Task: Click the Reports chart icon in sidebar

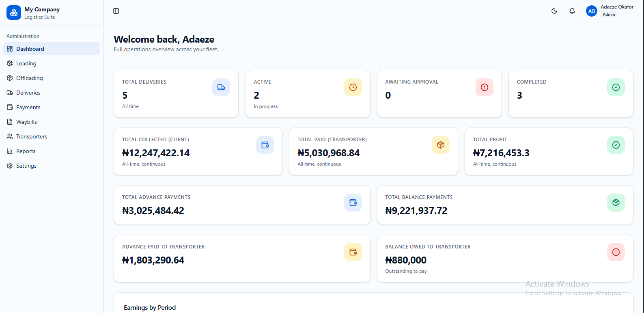Action: 10,151
